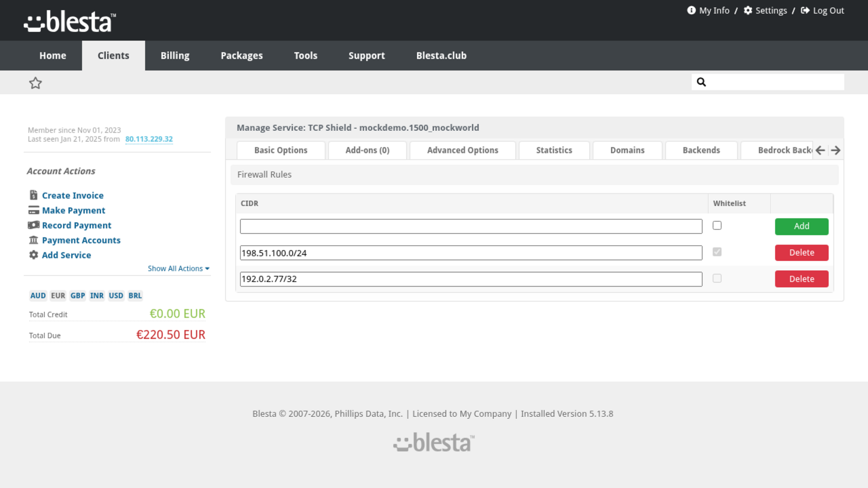Select BRL currency

(135, 296)
